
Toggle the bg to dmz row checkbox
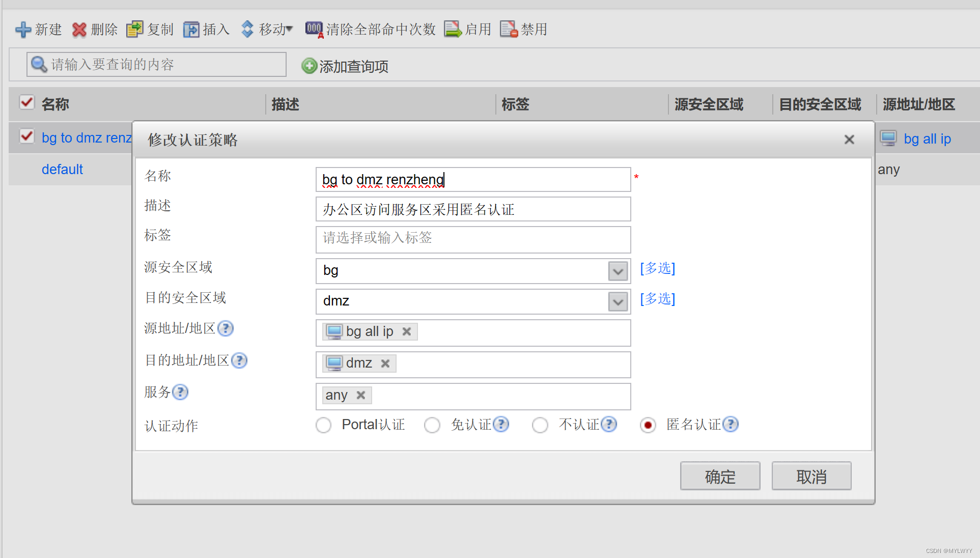tap(27, 136)
